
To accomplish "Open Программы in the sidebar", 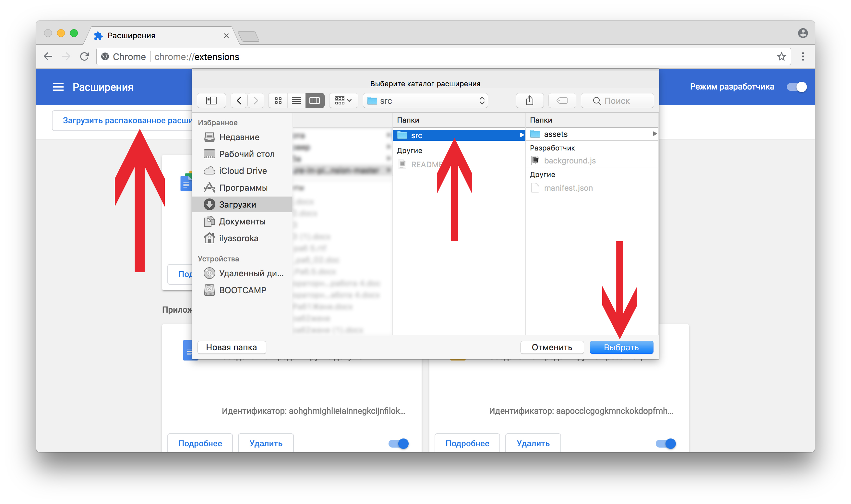I will (x=242, y=187).
